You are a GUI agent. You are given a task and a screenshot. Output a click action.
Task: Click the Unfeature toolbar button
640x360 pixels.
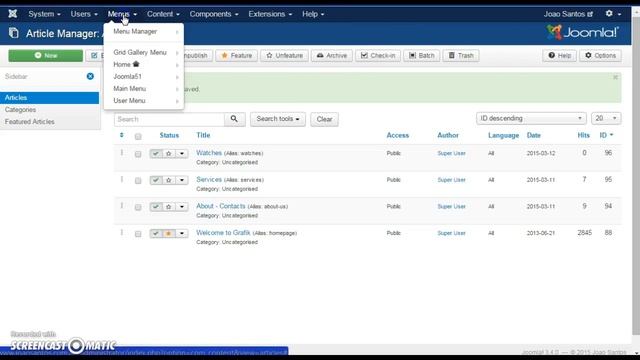284,56
